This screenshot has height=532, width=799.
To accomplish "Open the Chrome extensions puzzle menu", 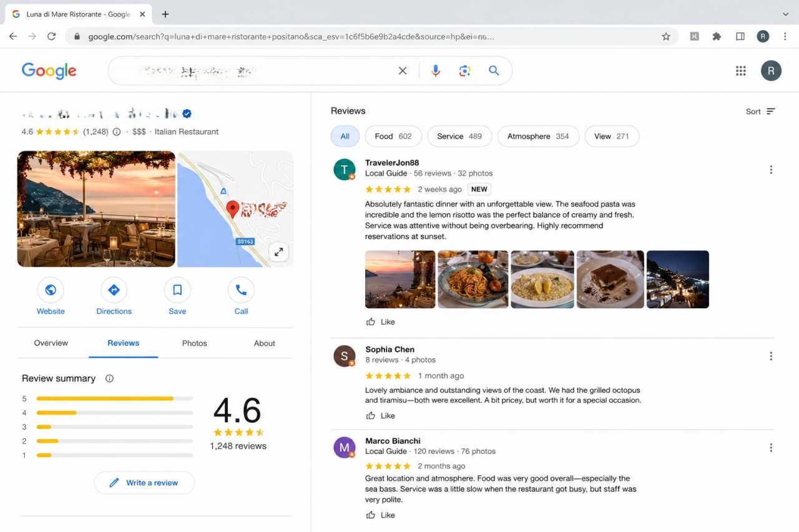I will click(717, 36).
